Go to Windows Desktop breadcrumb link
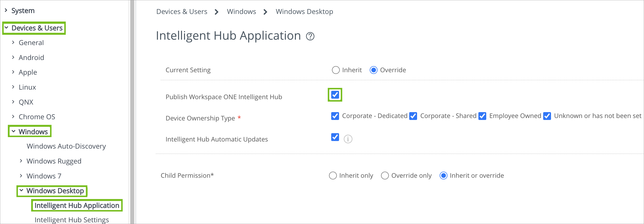Image resolution: width=644 pixels, height=224 pixels. (x=304, y=12)
